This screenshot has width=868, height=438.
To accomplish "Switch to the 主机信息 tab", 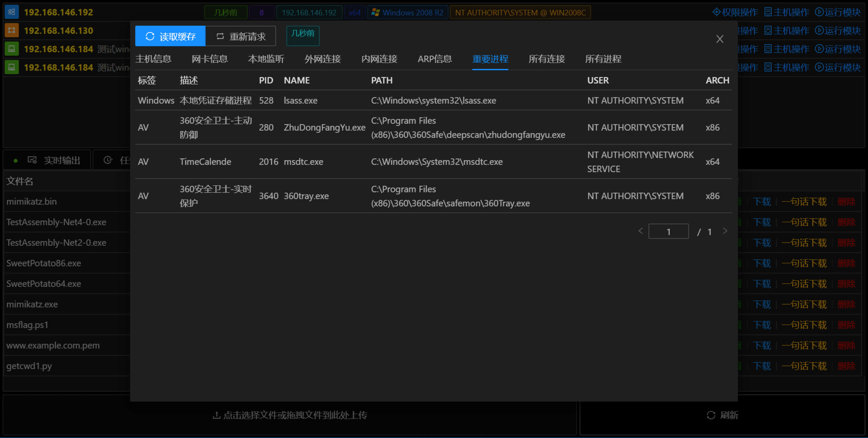I will pyautogui.click(x=153, y=59).
